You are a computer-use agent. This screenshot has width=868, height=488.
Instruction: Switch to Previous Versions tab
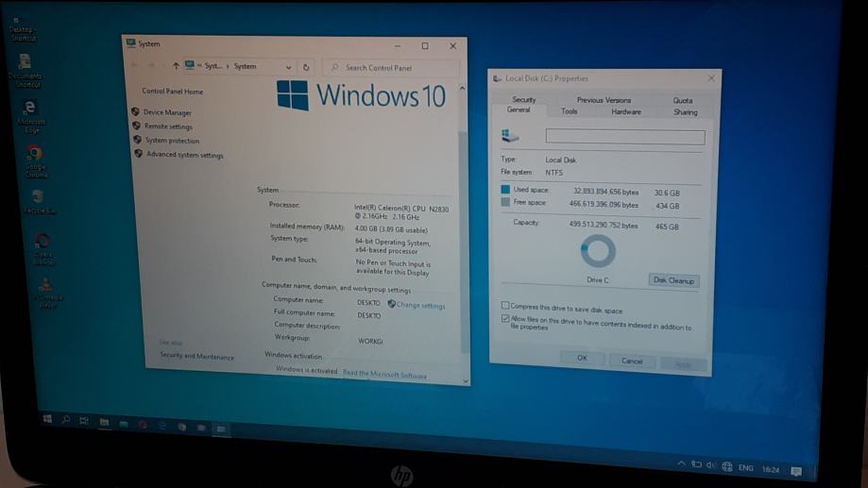pyautogui.click(x=604, y=100)
